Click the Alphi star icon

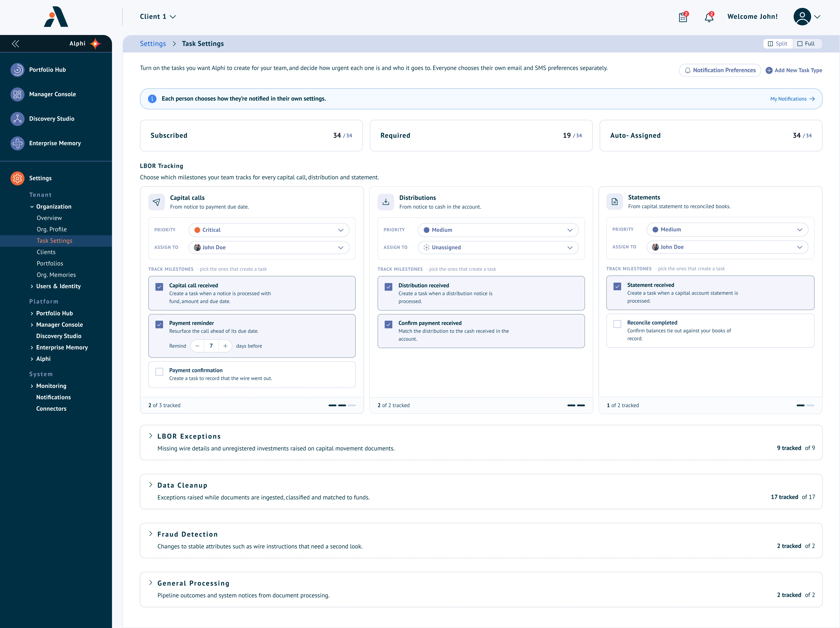pyautogui.click(x=95, y=44)
